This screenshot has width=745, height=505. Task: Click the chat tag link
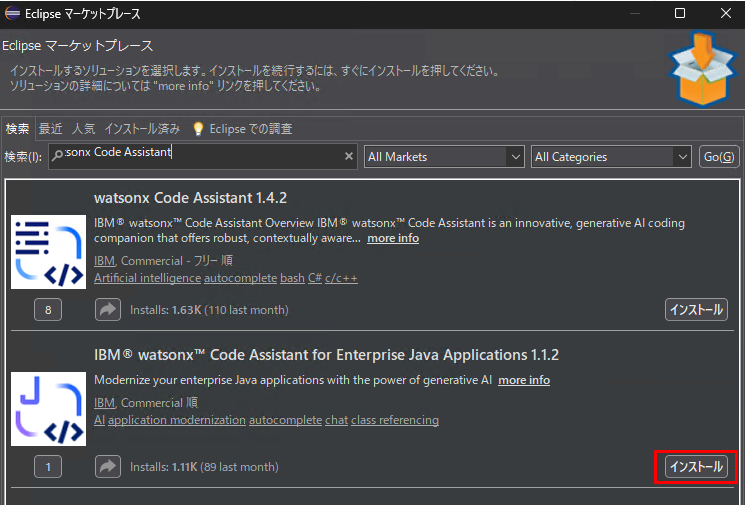coord(336,420)
